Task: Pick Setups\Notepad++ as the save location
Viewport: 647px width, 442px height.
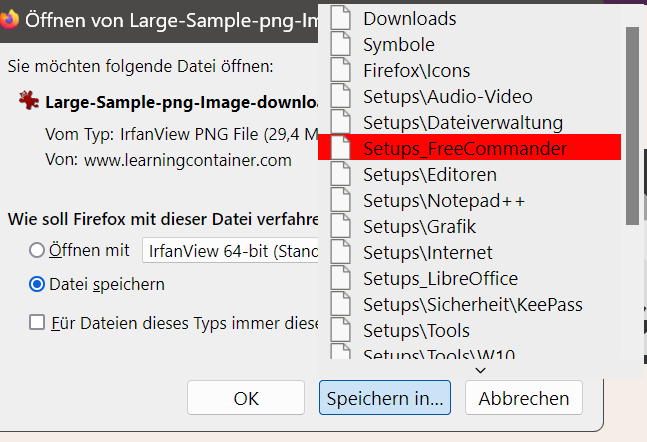Action: tap(443, 200)
